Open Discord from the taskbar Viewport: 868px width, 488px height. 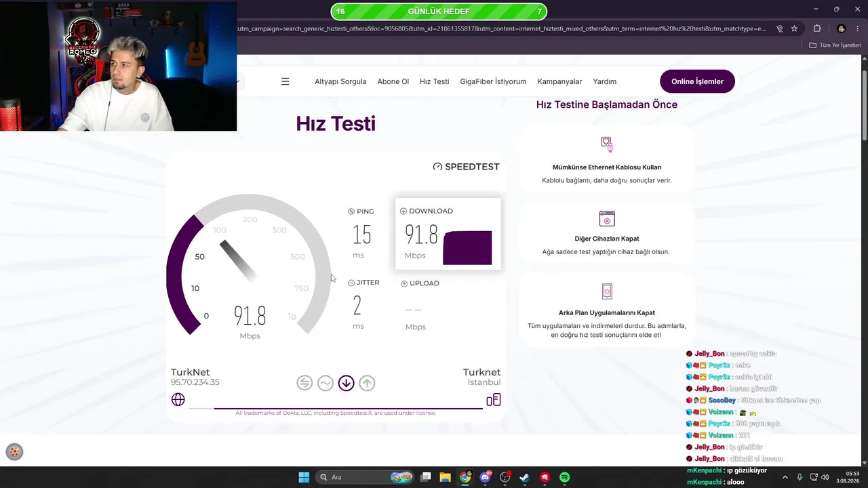click(486, 477)
